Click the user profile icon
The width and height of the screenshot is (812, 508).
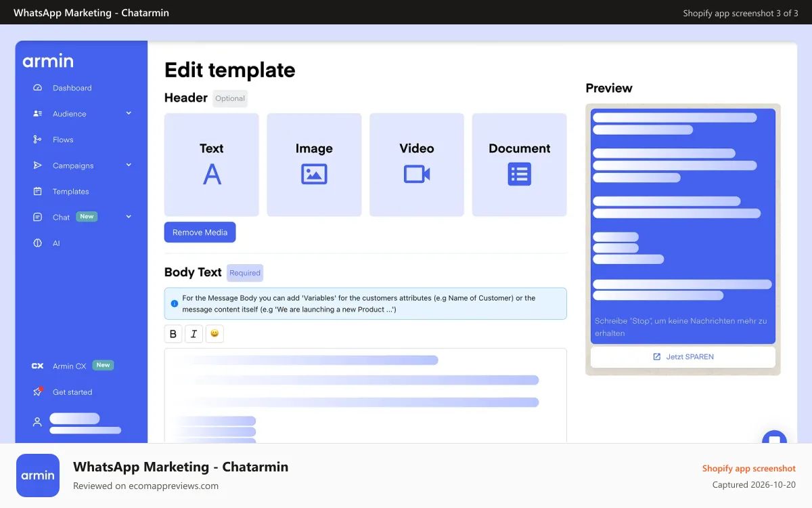pos(37,422)
